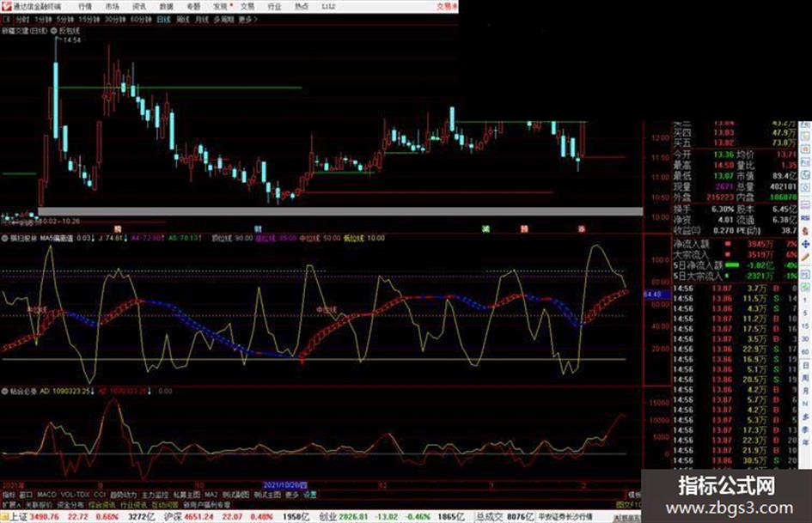
Task: Click the round icon beside the stock name
Action: [53, 31]
